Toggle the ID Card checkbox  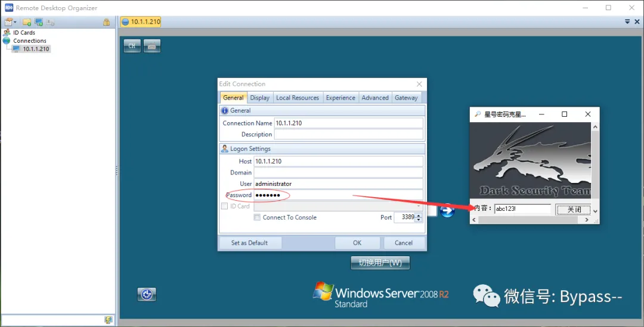(x=225, y=206)
